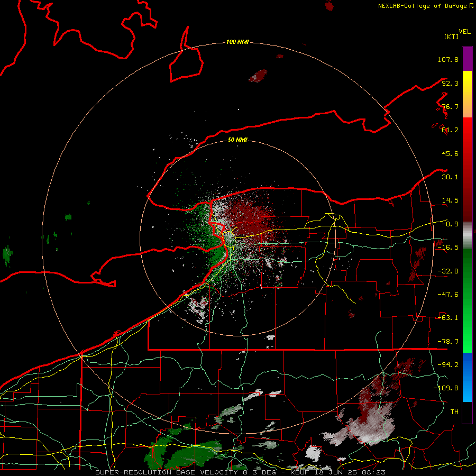
Task: Click the TH legend label
Action: click(454, 412)
